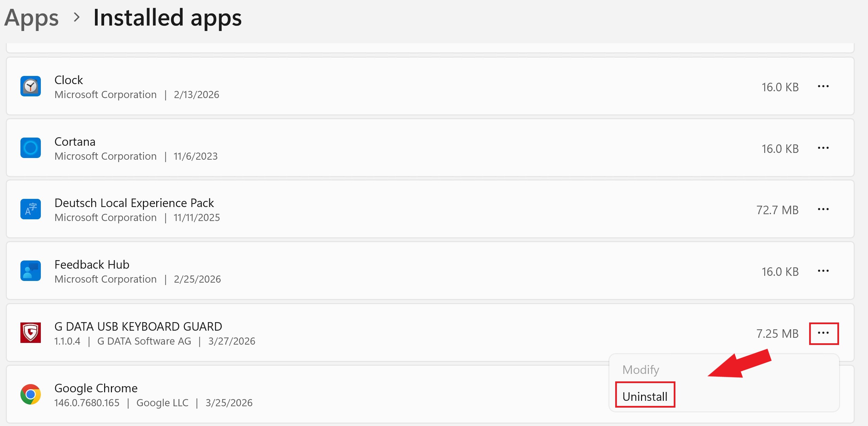This screenshot has height=426, width=868.
Task: Open the Feedback Hub more options menu
Action: click(823, 271)
